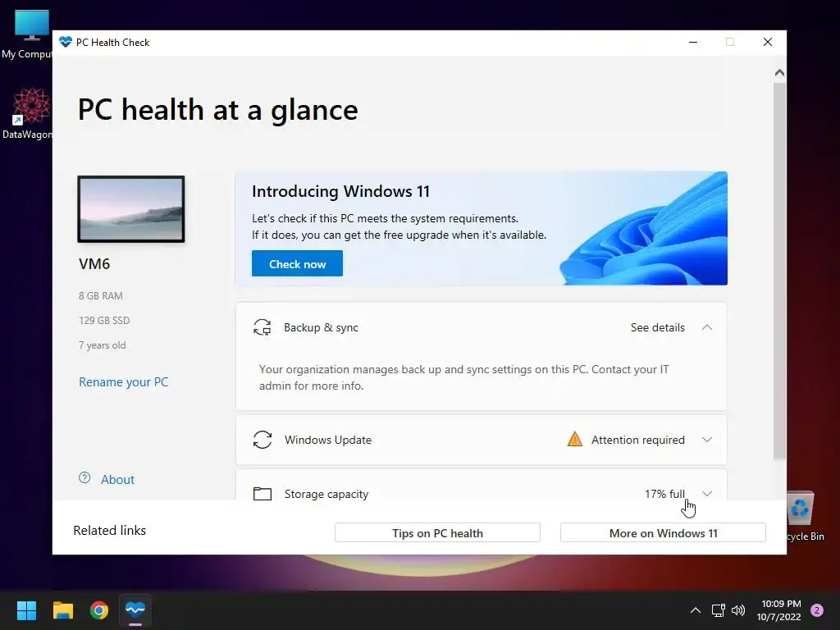Select the Recycle Bin desktop icon
The height and width of the screenshot is (630, 840).
coord(806,517)
